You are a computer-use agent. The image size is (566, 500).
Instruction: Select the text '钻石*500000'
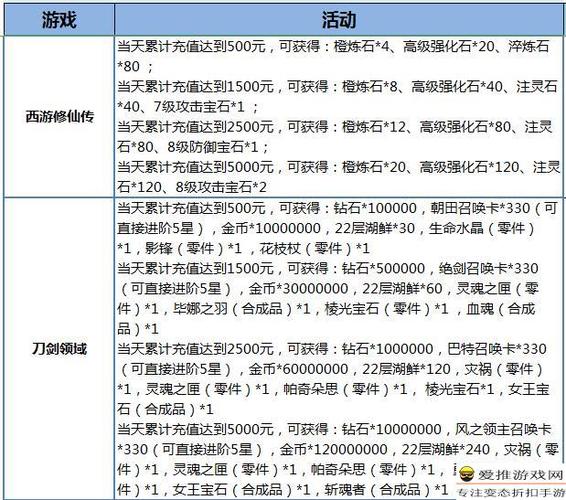point(384,268)
